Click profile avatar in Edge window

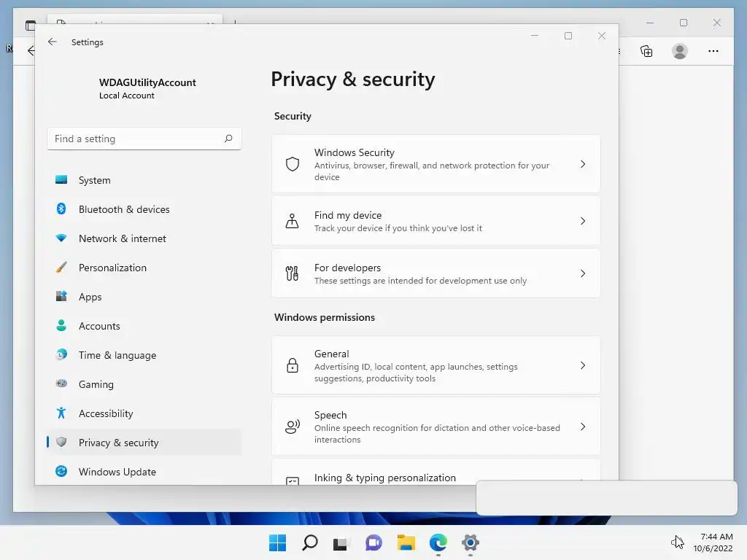680,51
